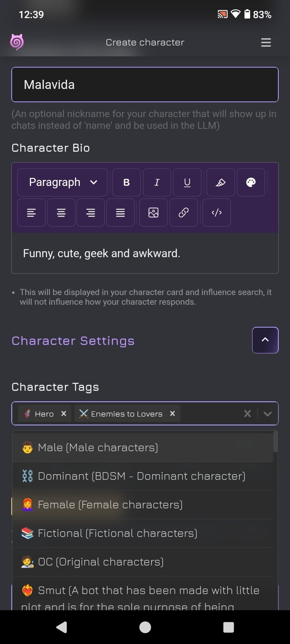This screenshot has height=644, width=290.
Task: Remove the Hero tag
Action: click(64, 414)
